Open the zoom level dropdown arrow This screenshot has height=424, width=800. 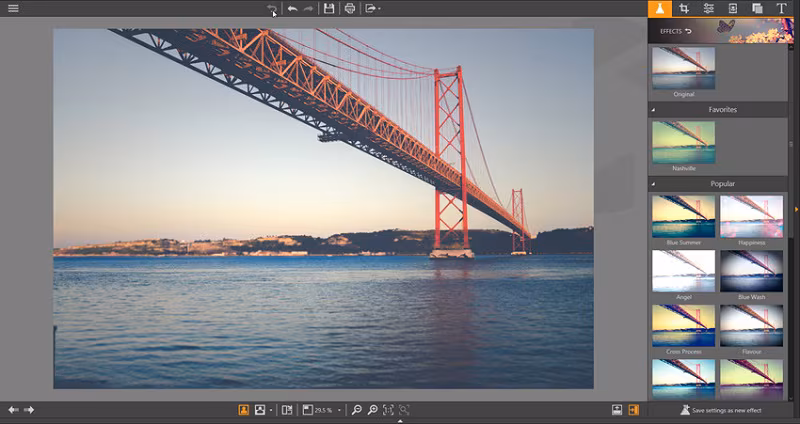click(339, 410)
